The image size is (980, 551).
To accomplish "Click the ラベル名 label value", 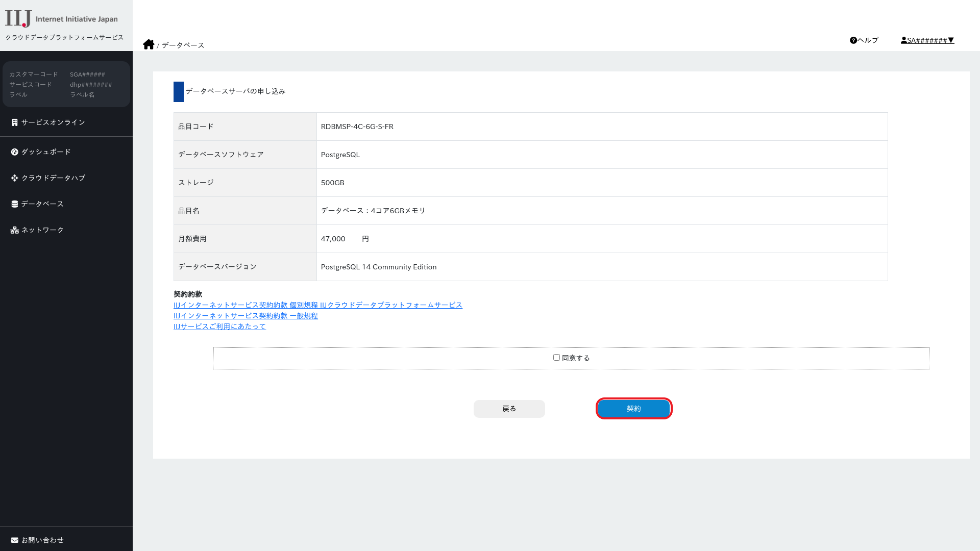I will [x=82, y=95].
